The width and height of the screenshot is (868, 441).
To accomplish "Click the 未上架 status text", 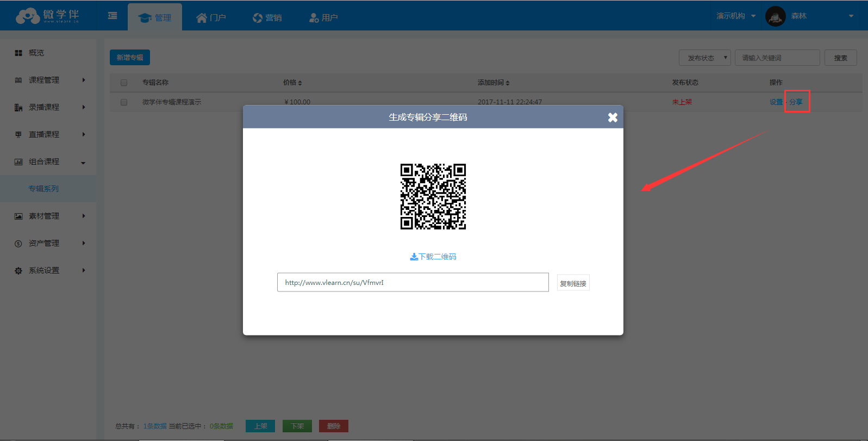I will click(682, 102).
